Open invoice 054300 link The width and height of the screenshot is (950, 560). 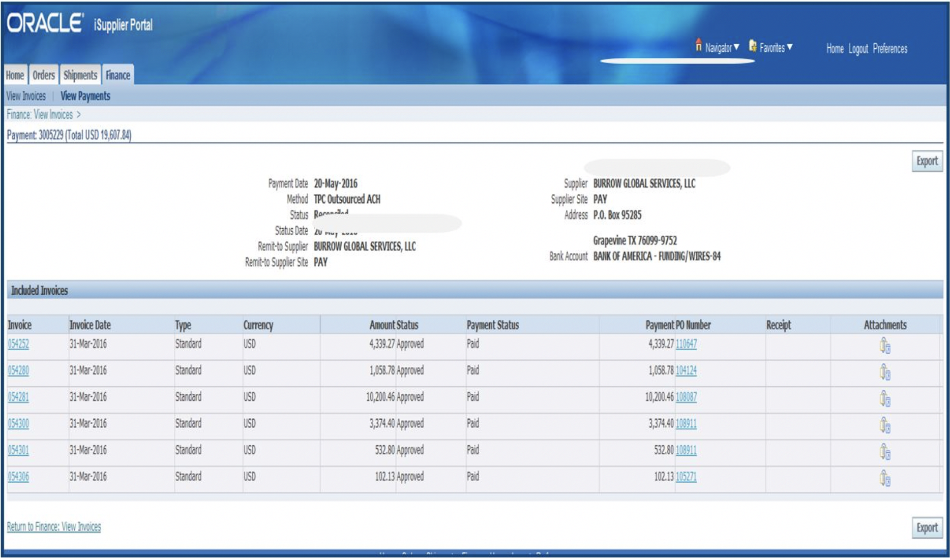click(18, 423)
